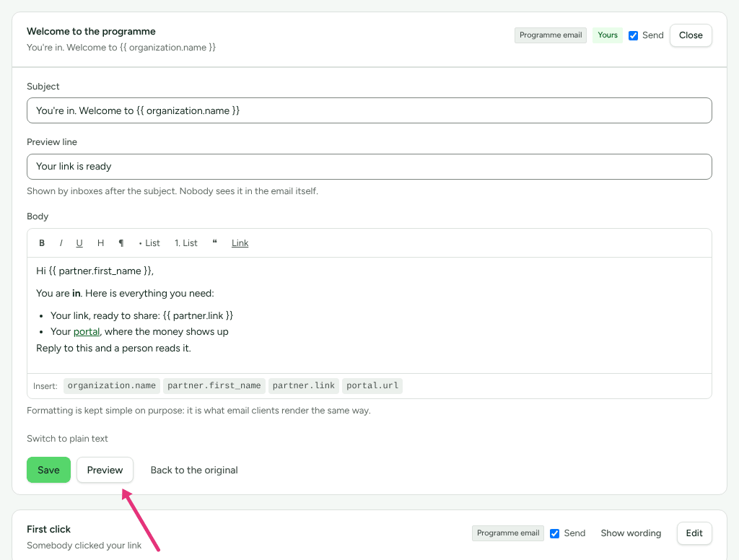Toggle Send checkbox for First click email
The width and height of the screenshot is (739, 560).
[x=555, y=533]
